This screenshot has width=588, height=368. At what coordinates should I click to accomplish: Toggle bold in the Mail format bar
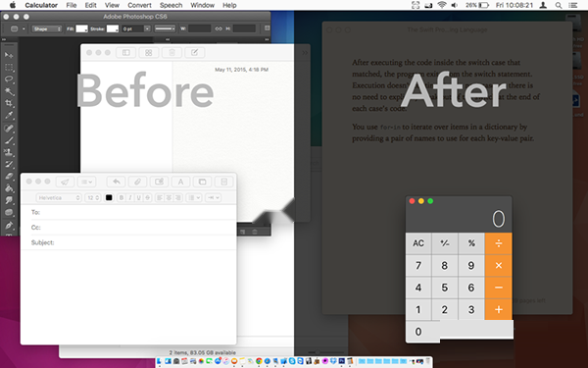tap(122, 197)
